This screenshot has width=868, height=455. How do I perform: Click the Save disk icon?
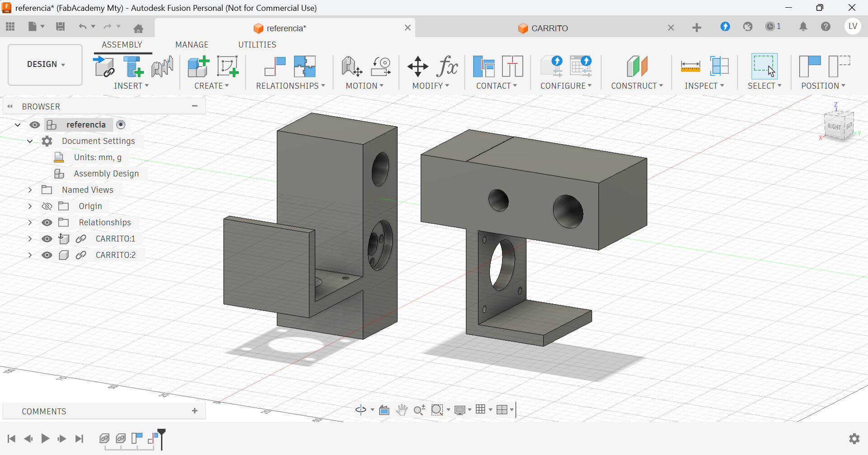click(60, 27)
